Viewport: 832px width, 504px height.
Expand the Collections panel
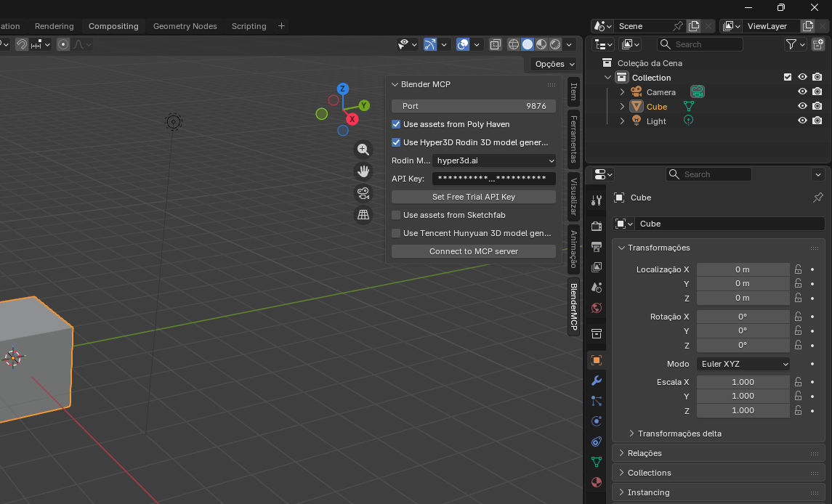tap(621, 473)
